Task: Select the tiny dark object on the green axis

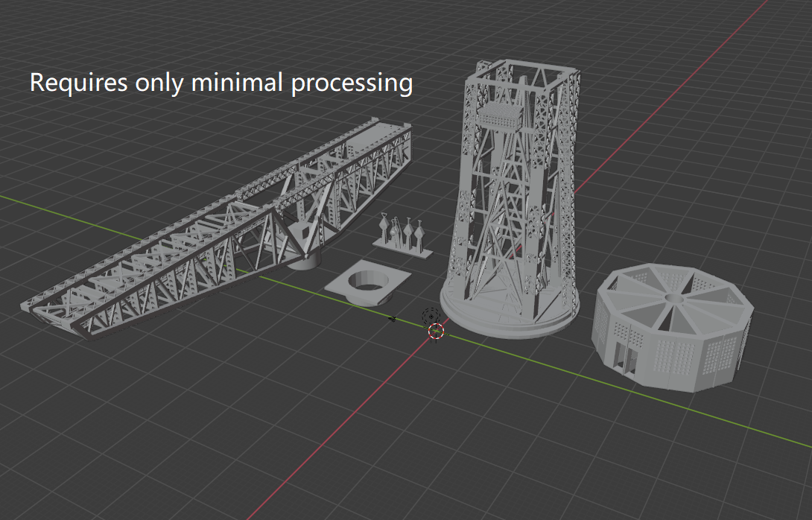Action: [393, 319]
